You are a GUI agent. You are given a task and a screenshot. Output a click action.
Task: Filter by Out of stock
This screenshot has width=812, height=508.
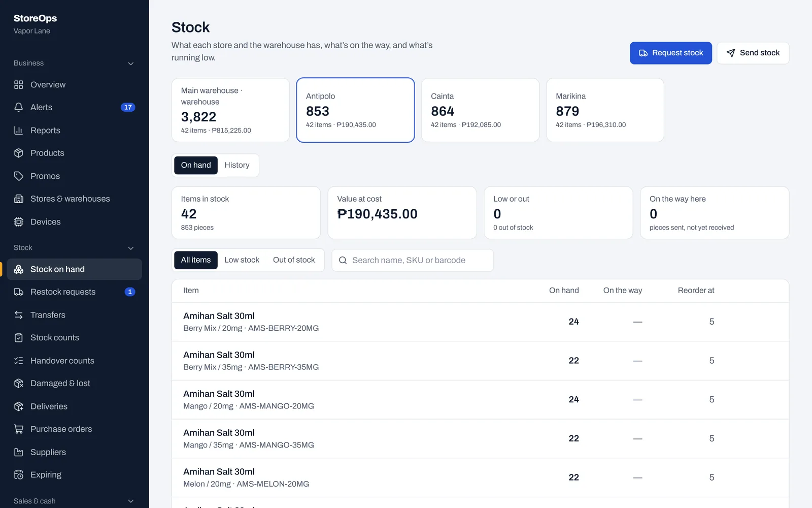(x=294, y=260)
